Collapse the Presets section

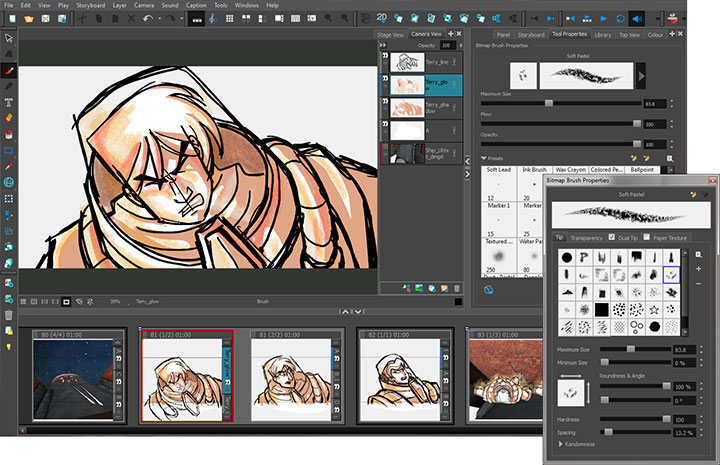(484, 157)
